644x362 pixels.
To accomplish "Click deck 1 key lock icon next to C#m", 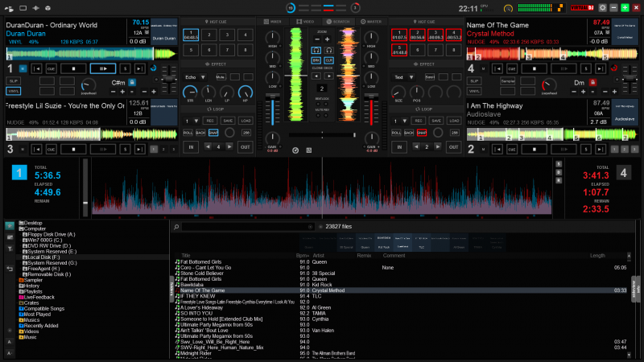I will click(132, 82).
